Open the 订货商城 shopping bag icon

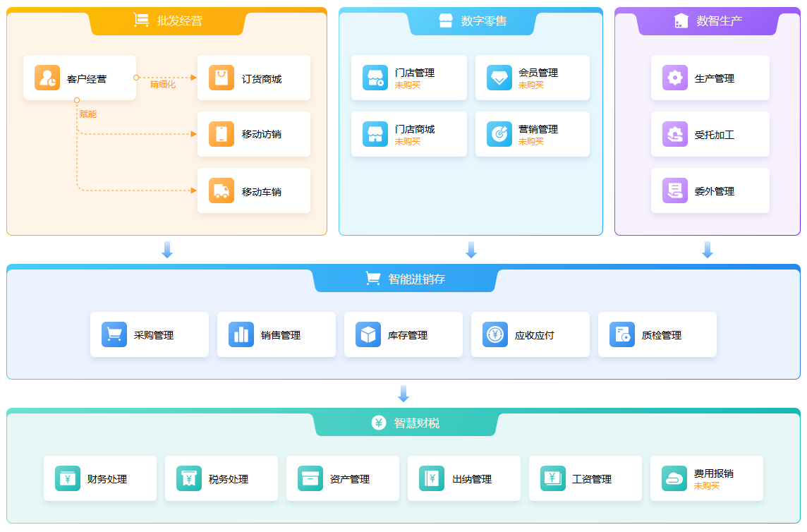[x=222, y=78]
